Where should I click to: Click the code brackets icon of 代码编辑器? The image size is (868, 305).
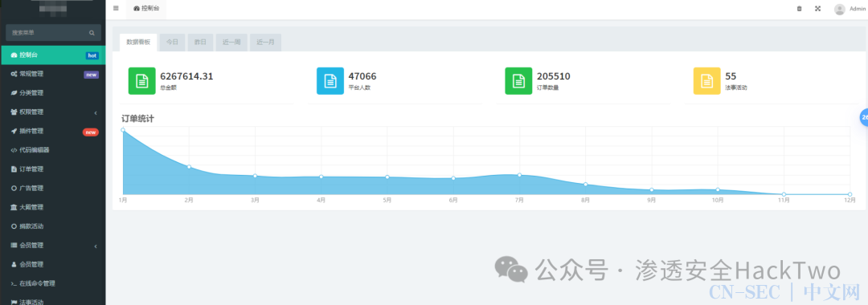point(14,150)
